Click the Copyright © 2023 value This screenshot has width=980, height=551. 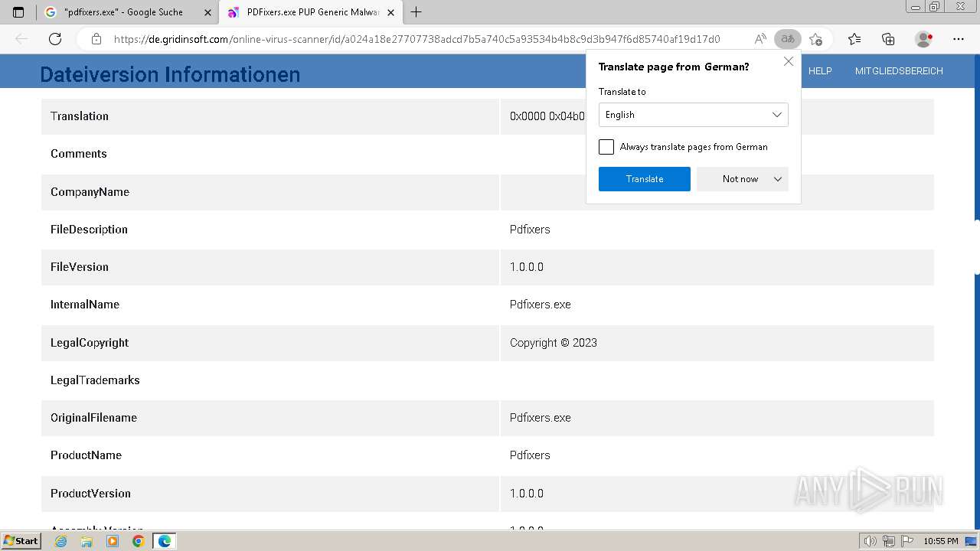(554, 343)
